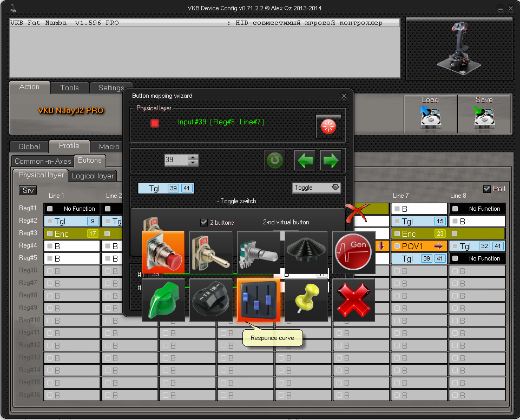
Task: Select the No Function cell at Reg#5 Line 8
Action: 477,258
